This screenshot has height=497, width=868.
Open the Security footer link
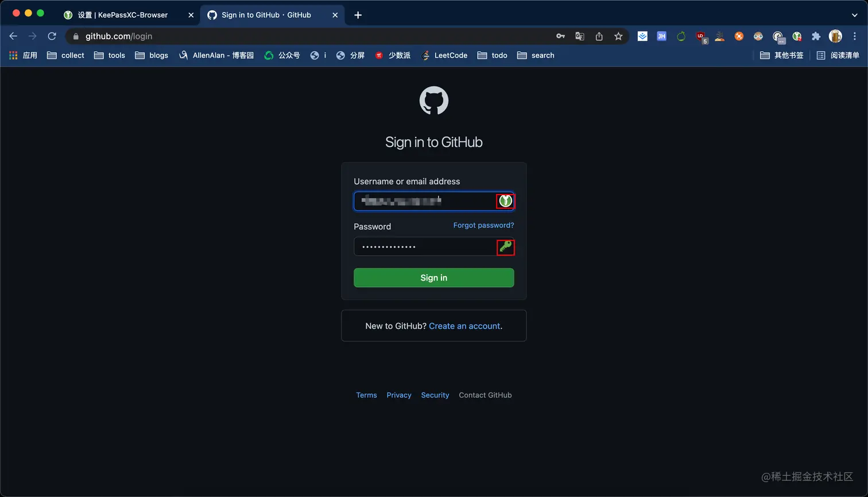[x=435, y=395]
